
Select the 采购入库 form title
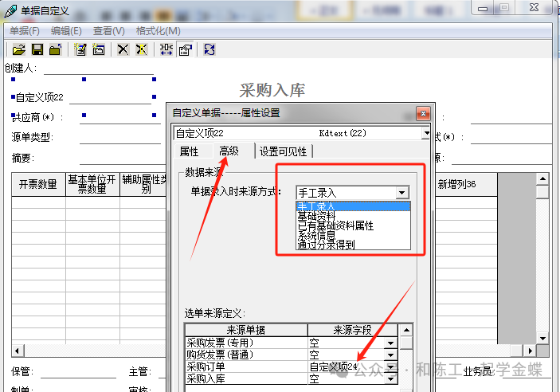coord(272,90)
